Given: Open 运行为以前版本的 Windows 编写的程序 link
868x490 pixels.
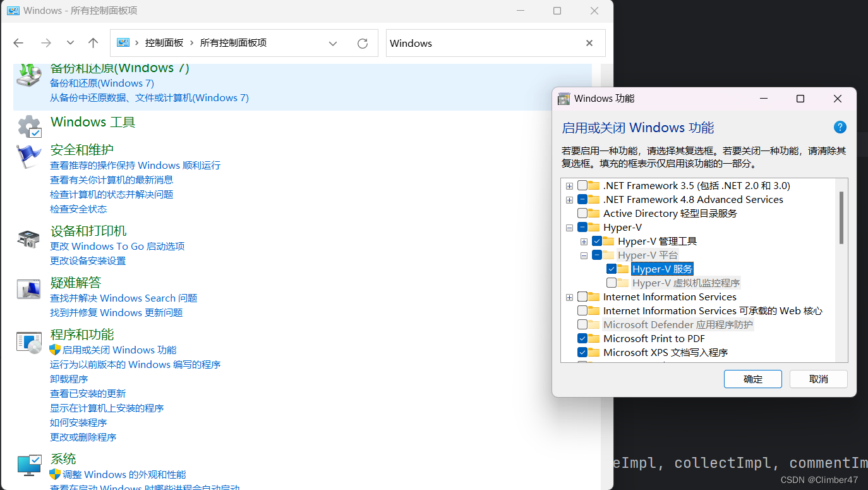Looking at the screenshot, I should point(135,364).
